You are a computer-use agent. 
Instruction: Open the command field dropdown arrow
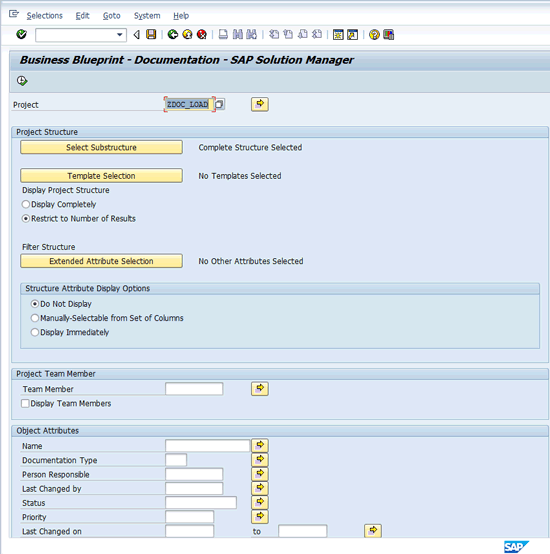(119, 35)
